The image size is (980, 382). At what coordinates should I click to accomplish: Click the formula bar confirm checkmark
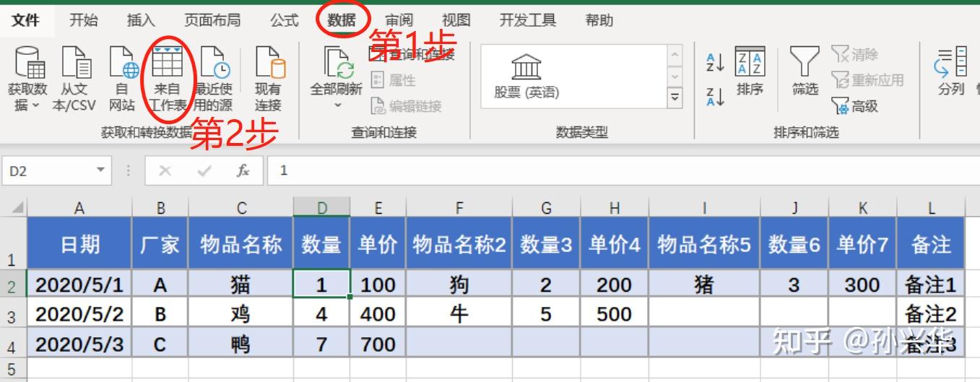[204, 171]
